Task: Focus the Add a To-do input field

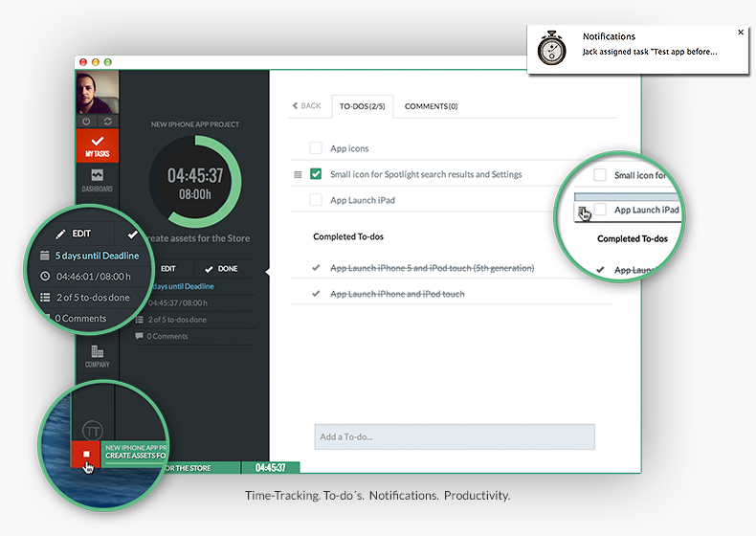Action: pos(455,437)
